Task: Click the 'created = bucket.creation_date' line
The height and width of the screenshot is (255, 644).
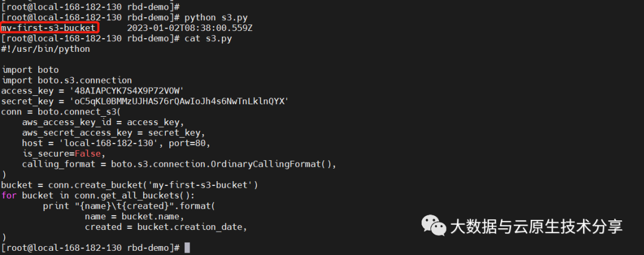Action: [165, 226]
